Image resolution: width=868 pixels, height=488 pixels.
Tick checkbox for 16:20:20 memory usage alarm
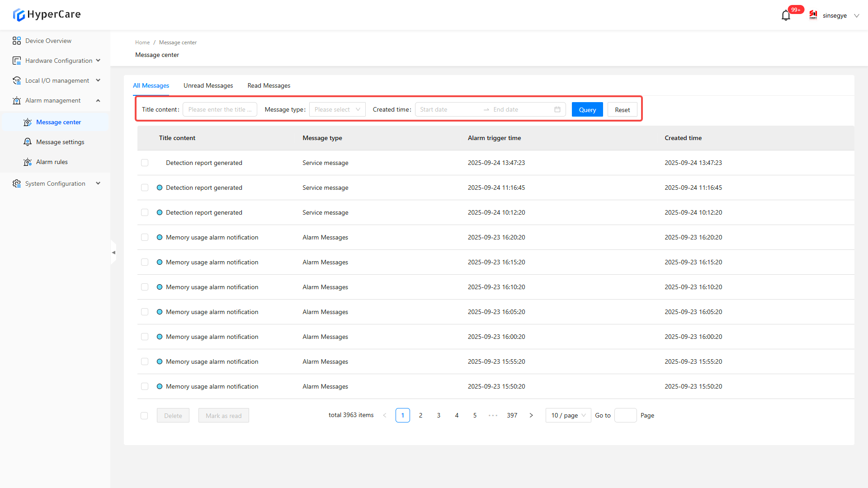click(x=145, y=237)
